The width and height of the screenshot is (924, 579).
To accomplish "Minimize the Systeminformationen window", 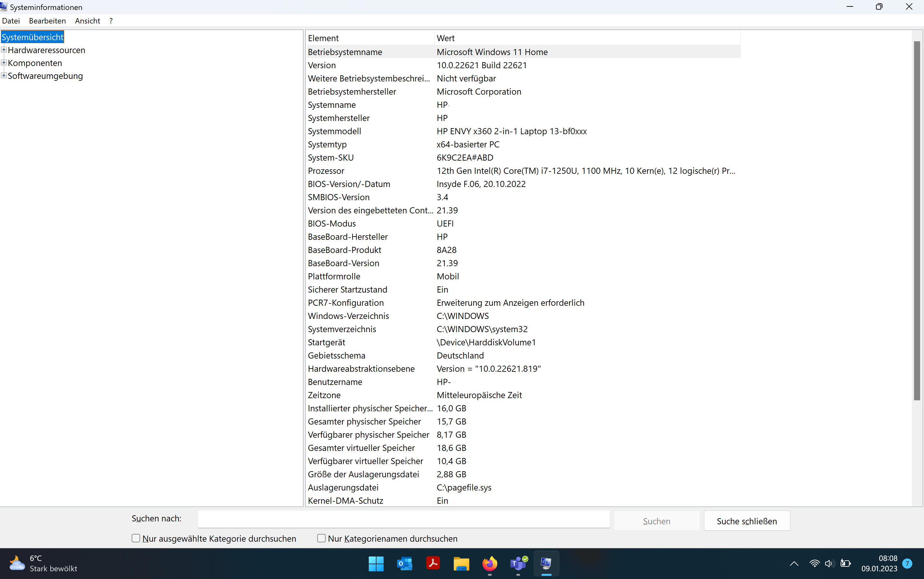I will pos(850,7).
